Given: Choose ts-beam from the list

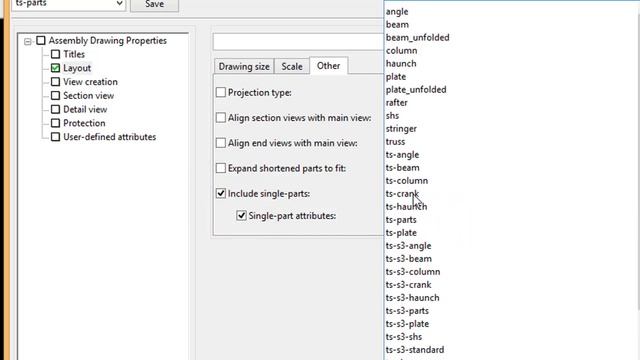Looking at the screenshot, I should coord(402,168).
